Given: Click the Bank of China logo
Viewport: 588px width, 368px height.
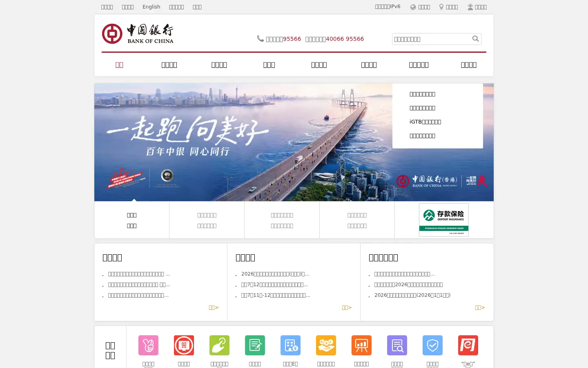Looking at the screenshot, I should point(138,34).
